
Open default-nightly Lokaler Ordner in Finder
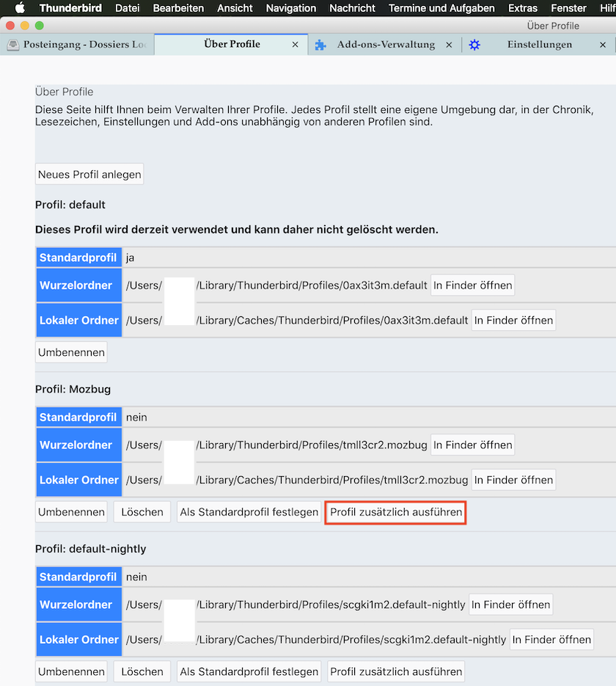551,640
